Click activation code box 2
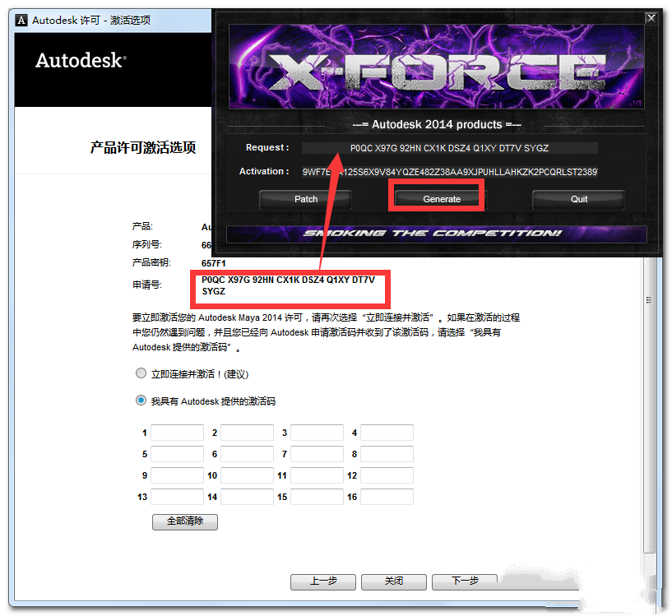 tap(247, 433)
